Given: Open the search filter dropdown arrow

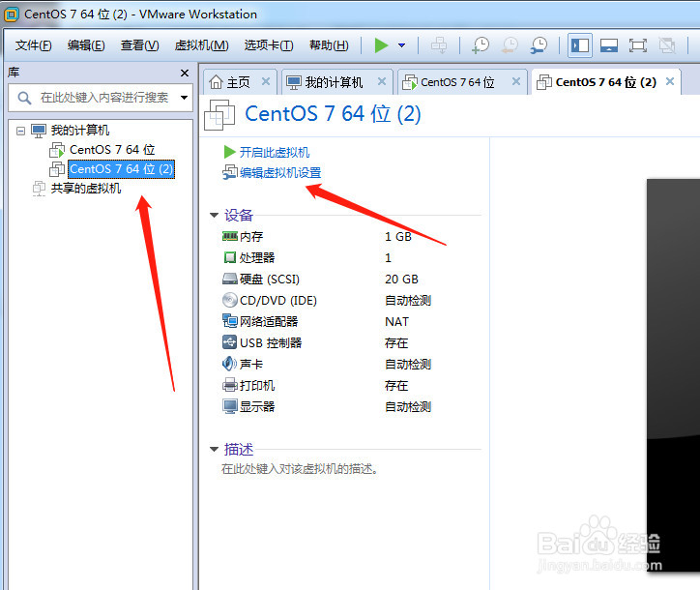Looking at the screenshot, I should point(184,98).
